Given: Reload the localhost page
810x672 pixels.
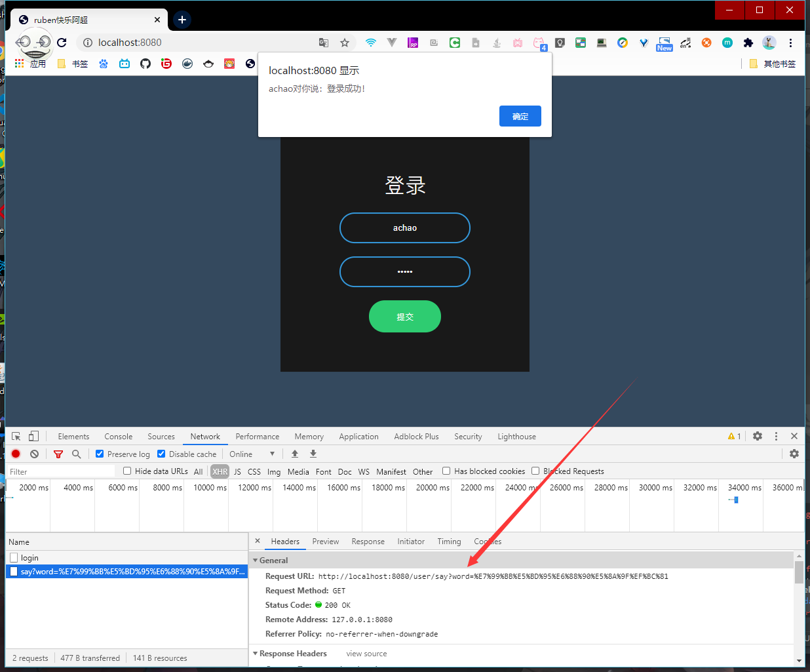Looking at the screenshot, I should [x=62, y=43].
